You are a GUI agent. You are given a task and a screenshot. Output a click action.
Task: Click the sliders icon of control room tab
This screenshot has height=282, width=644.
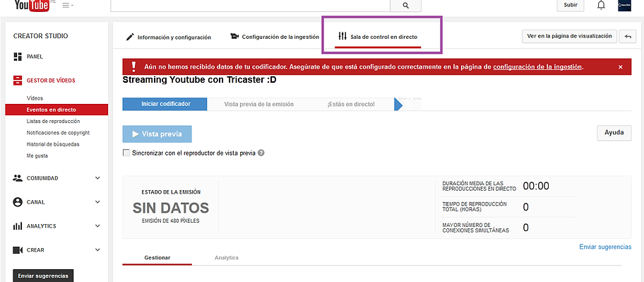[342, 36]
